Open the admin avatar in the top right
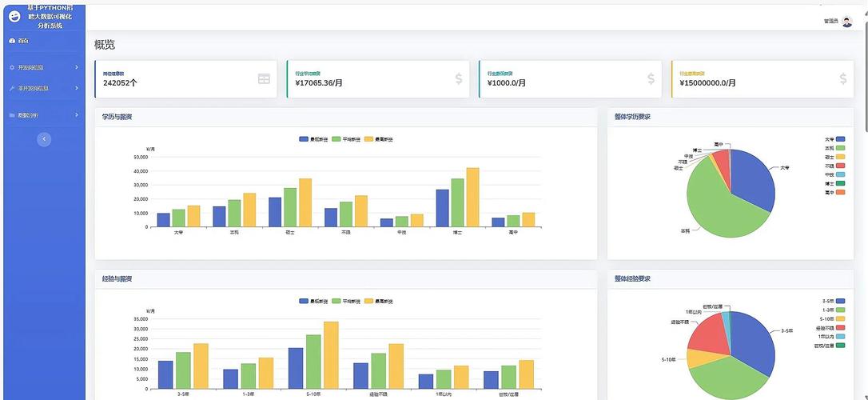Viewport: 868px width, 400px height. coord(847,22)
